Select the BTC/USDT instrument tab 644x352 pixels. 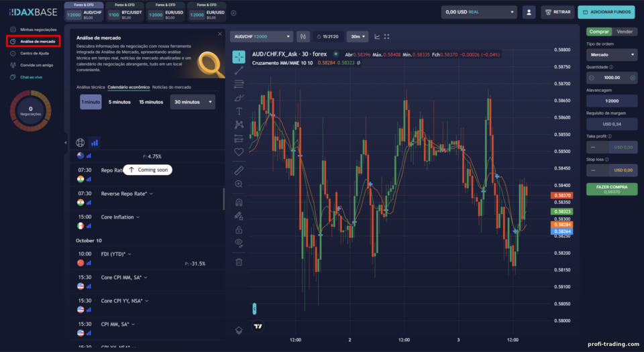coord(125,12)
